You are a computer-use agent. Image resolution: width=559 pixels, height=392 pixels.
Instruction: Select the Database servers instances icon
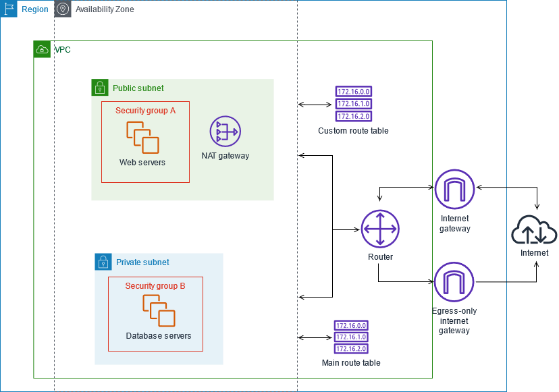point(159,311)
